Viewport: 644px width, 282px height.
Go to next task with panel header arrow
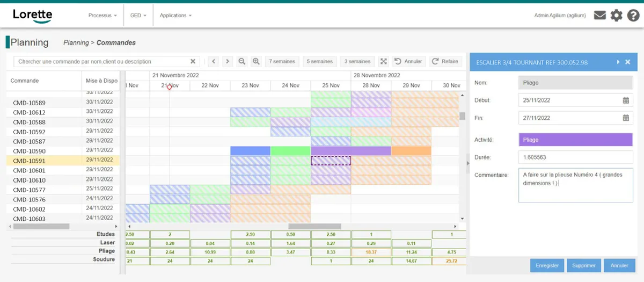[618, 62]
